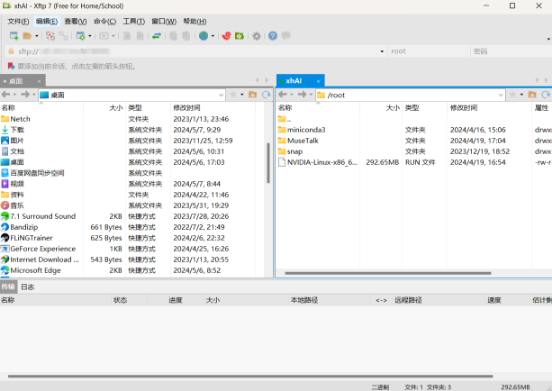Click the local pane parent folder icon

click(252, 94)
